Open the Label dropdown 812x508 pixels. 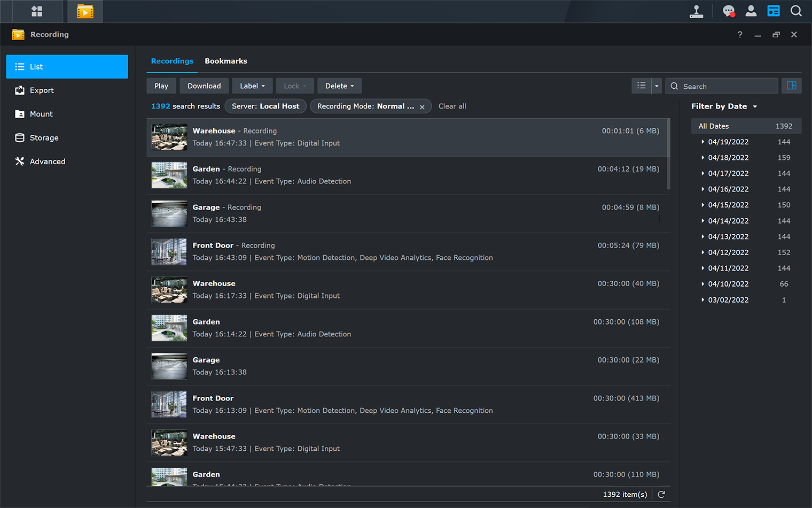pyautogui.click(x=252, y=86)
